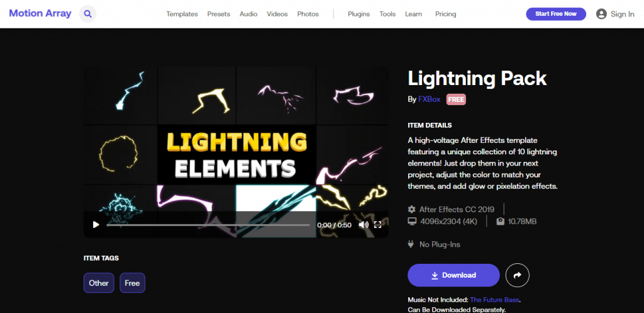Click the video preview thumbnail
The image size is (644, 313).
coord(236,152)
